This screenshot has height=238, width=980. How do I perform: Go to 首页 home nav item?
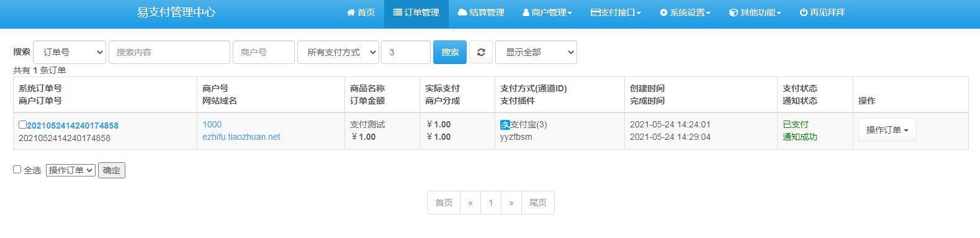pos(361,12)
